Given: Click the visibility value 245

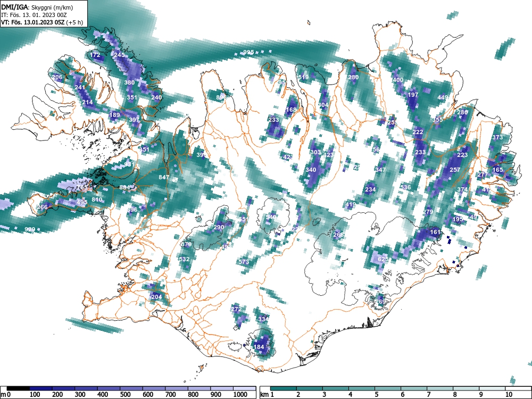Looking at the screenshot, I should (119, 55).
